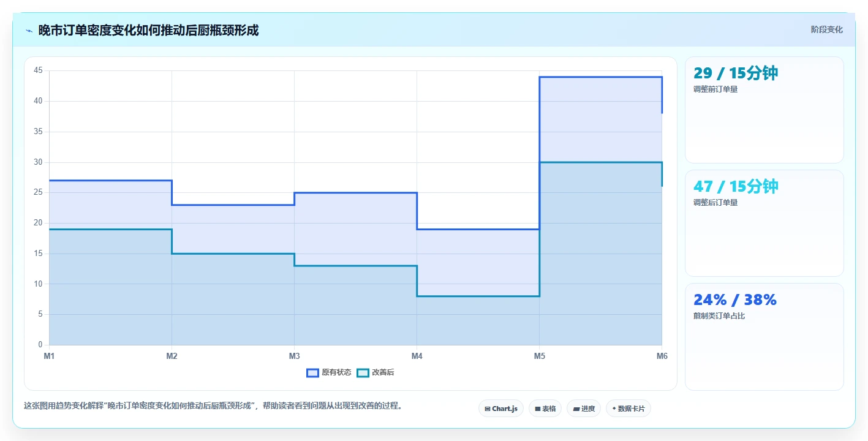Click the 调整前订单量 label
Viewport: 868px width, 441px height.
tap(715, 89)
